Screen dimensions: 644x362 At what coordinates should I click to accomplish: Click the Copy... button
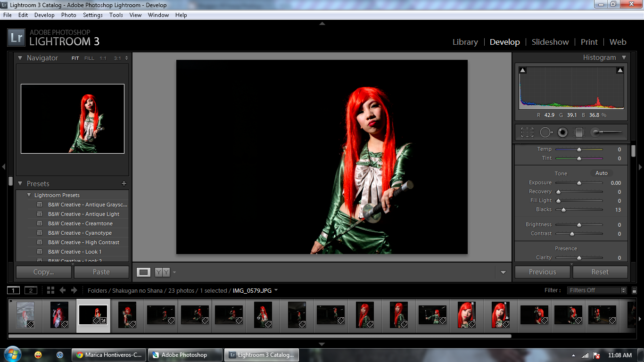click(44, 272)
